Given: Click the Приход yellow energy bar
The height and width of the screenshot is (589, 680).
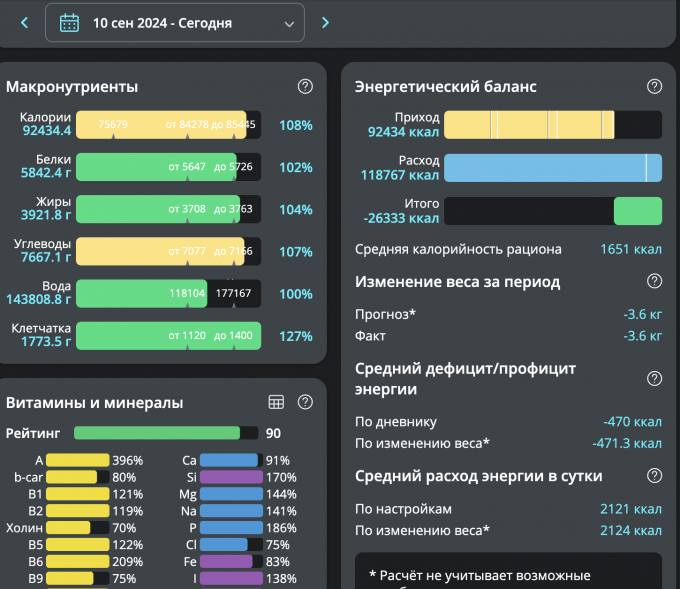Looking at the screenshot, I should [x=552, y=125].
